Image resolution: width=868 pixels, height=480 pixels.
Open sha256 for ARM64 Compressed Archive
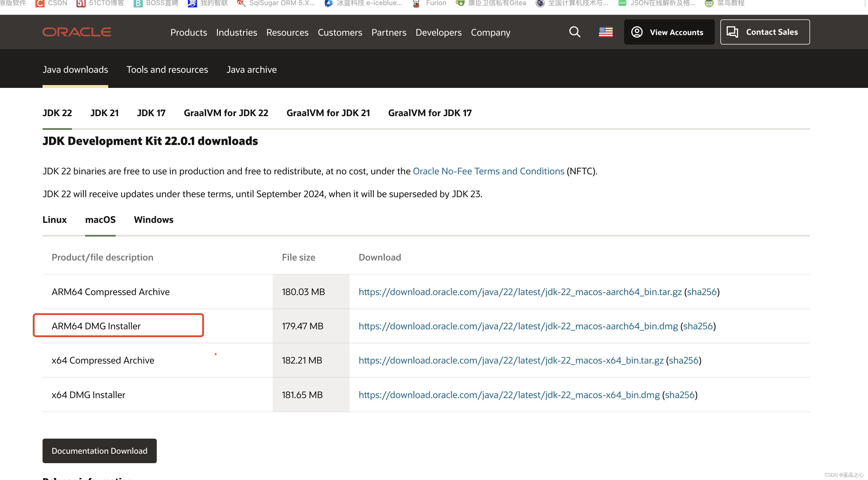[x=702, y=292]
